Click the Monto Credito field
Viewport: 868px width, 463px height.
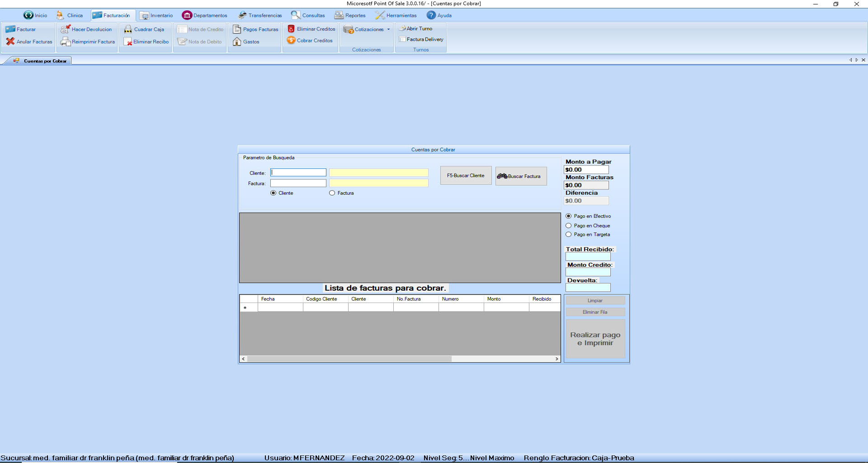click(588, 272)
